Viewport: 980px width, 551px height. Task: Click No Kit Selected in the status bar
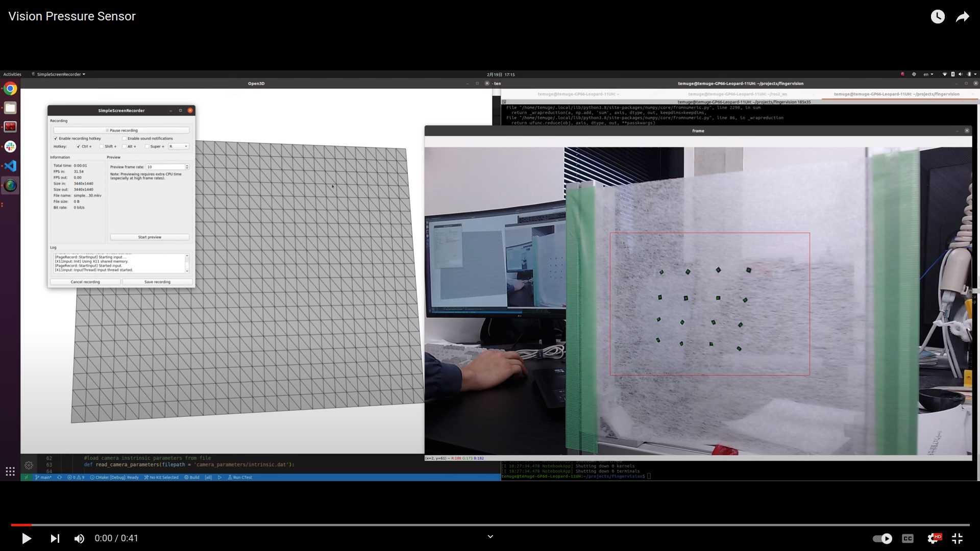tap(161, 477)
